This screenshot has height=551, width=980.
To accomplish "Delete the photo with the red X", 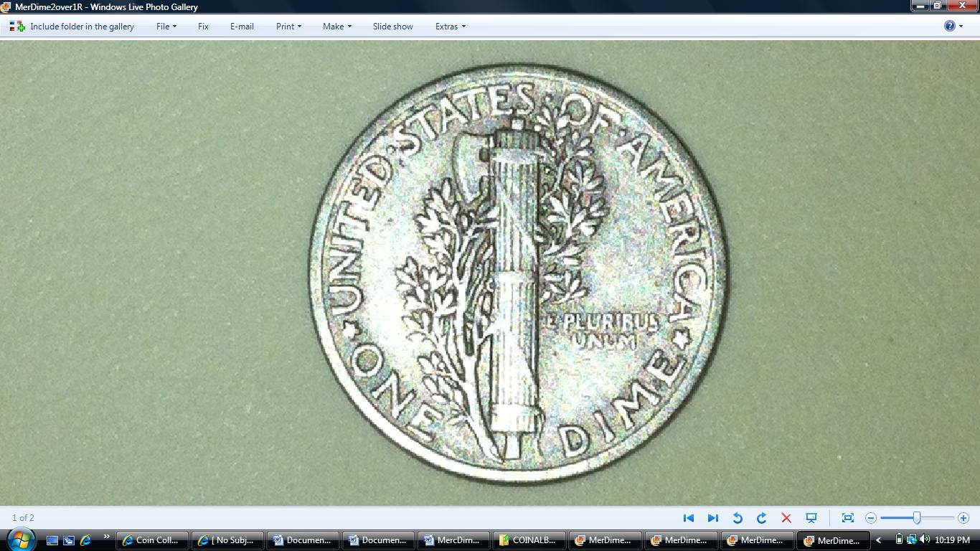I will (786, 518).
